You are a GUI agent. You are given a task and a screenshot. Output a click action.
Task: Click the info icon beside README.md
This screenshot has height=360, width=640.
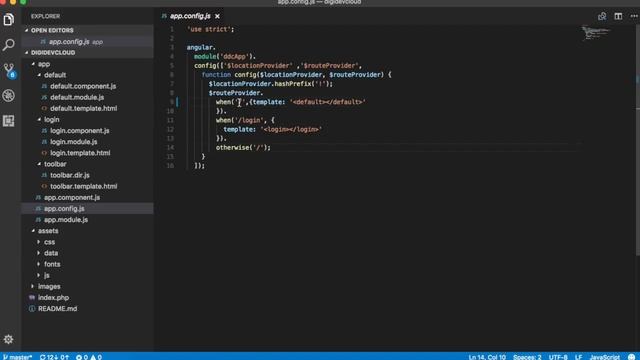pyautogui.click(x=32, y=309)
